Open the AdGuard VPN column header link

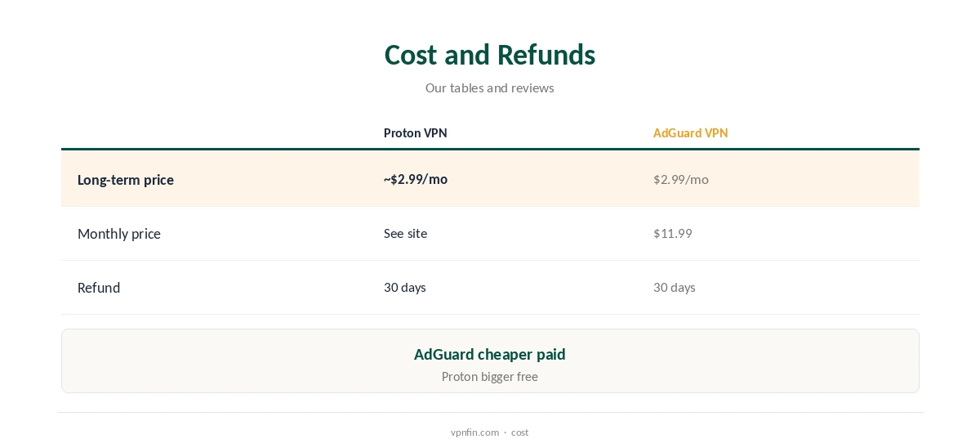tap(691, 132)
